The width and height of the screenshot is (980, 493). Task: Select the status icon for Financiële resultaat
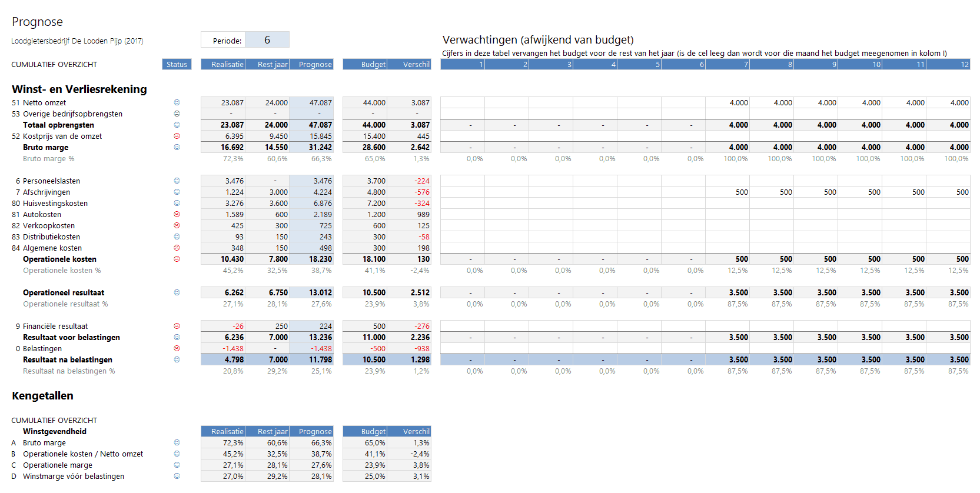click(177, 326)
